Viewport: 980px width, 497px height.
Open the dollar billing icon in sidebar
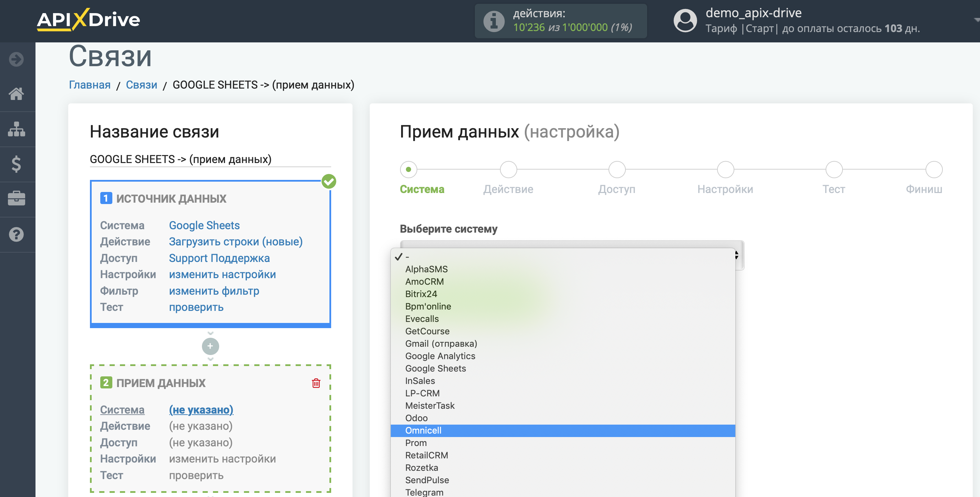[x=16, y=164]
